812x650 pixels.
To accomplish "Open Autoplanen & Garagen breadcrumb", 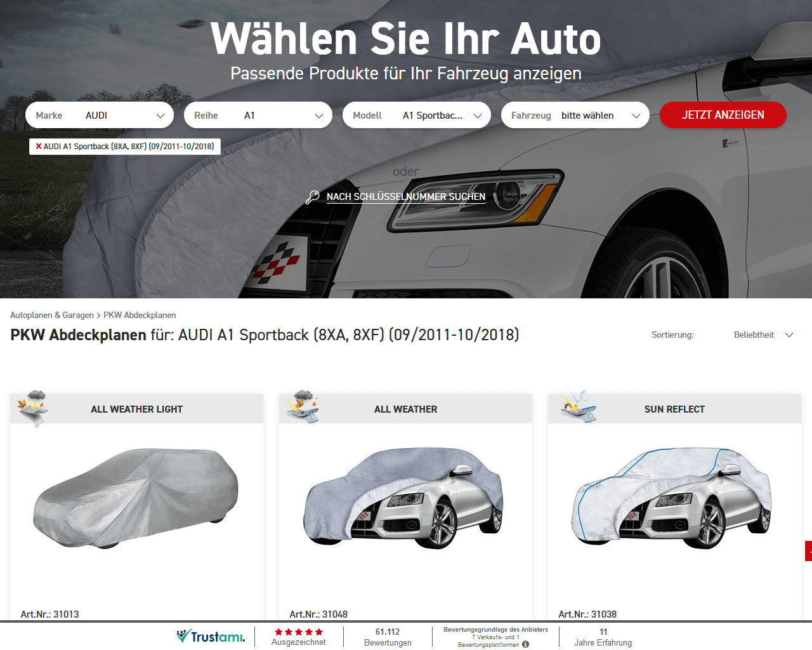I will point(52,315).
